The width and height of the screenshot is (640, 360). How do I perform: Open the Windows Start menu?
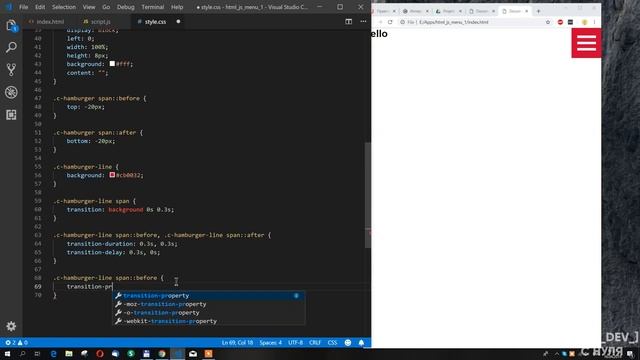coord(7,353)
